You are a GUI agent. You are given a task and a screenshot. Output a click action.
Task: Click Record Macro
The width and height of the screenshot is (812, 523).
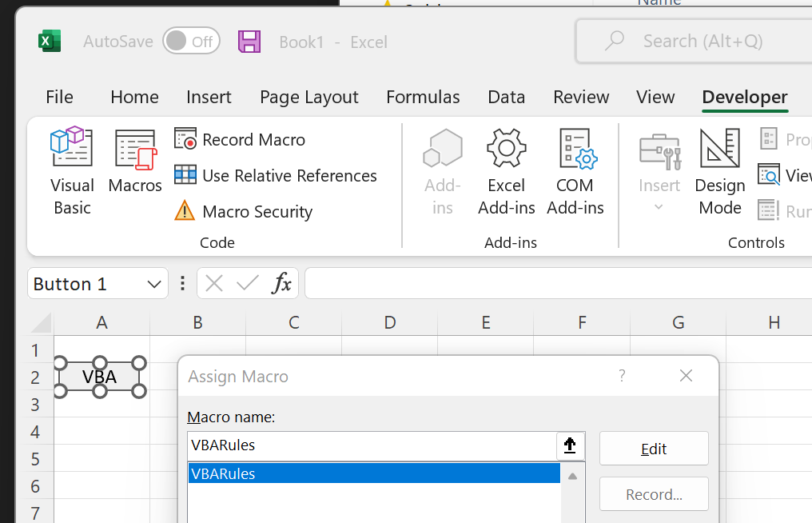tap(239, 139)
